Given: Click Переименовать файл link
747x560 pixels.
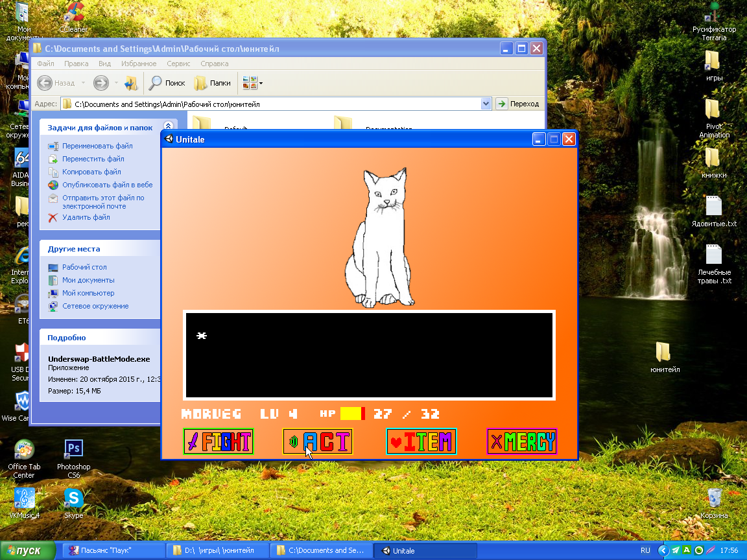Looking at the screenshot, I should [x=97, y=146].
